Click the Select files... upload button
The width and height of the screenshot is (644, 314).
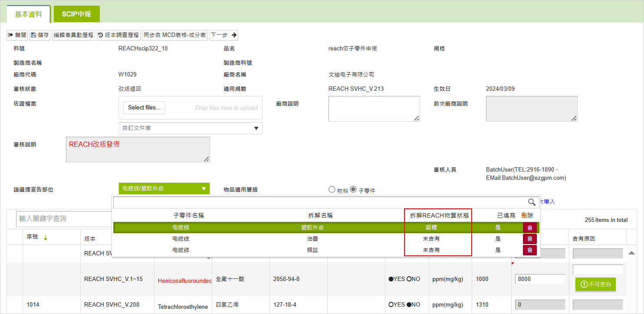(x=144, y=108)
